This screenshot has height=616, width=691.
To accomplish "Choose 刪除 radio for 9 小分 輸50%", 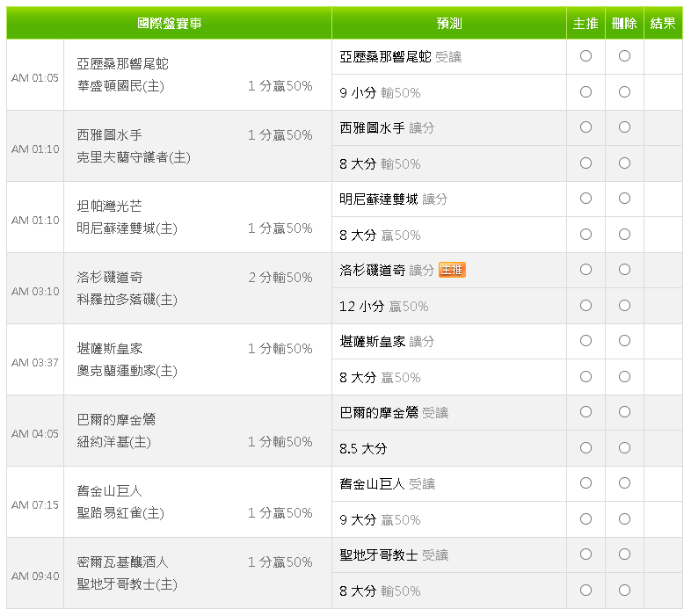I will tap(624, 92).
